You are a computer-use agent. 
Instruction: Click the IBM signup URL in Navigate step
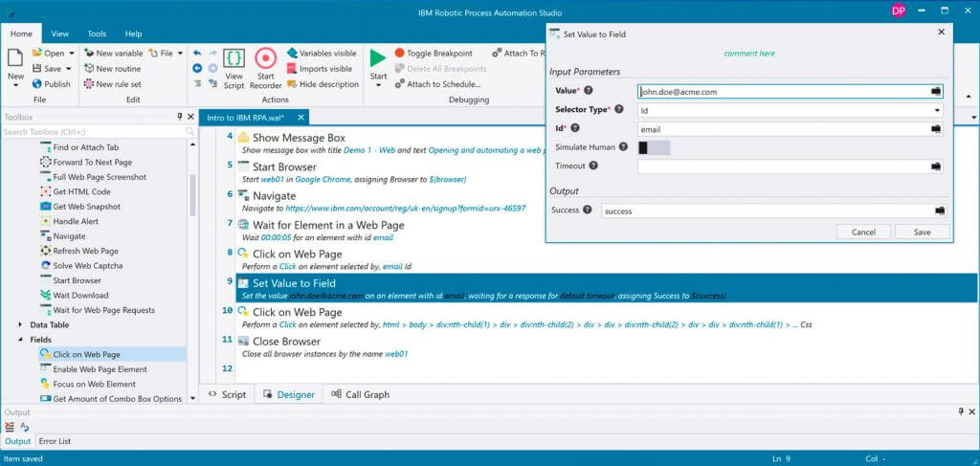point(406,209)
